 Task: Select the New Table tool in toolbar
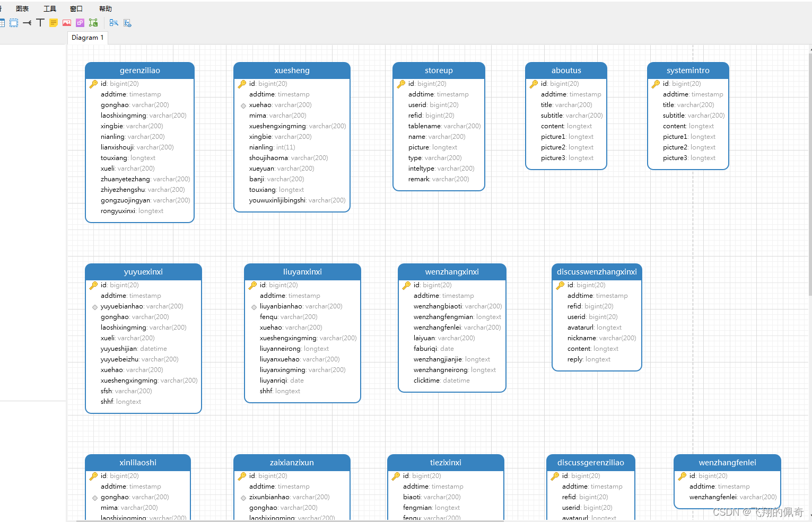[x=3, y=22]
